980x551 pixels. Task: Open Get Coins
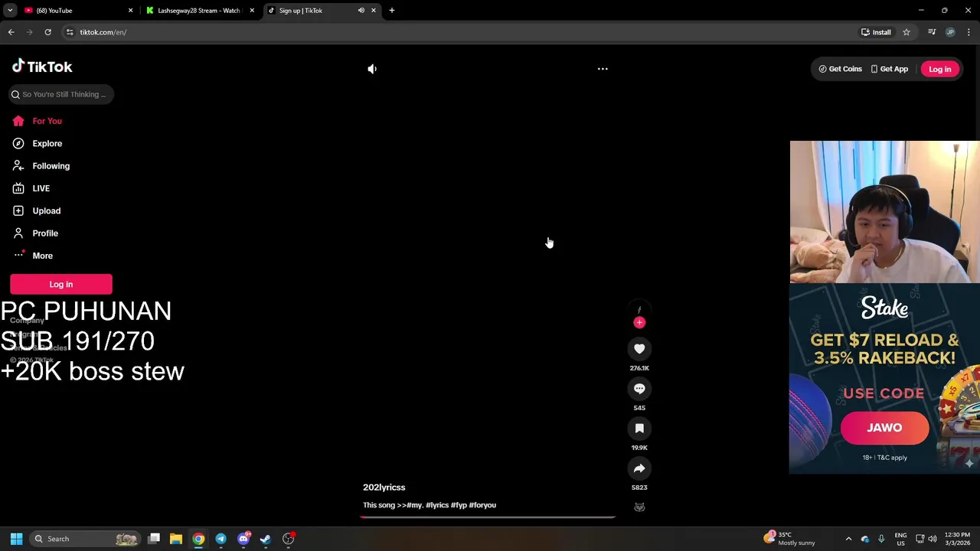[840, 69]
